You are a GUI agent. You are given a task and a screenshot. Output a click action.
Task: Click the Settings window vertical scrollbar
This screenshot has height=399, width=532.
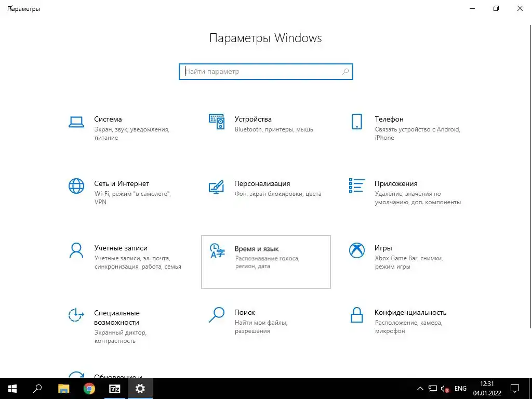click(530, 177)
